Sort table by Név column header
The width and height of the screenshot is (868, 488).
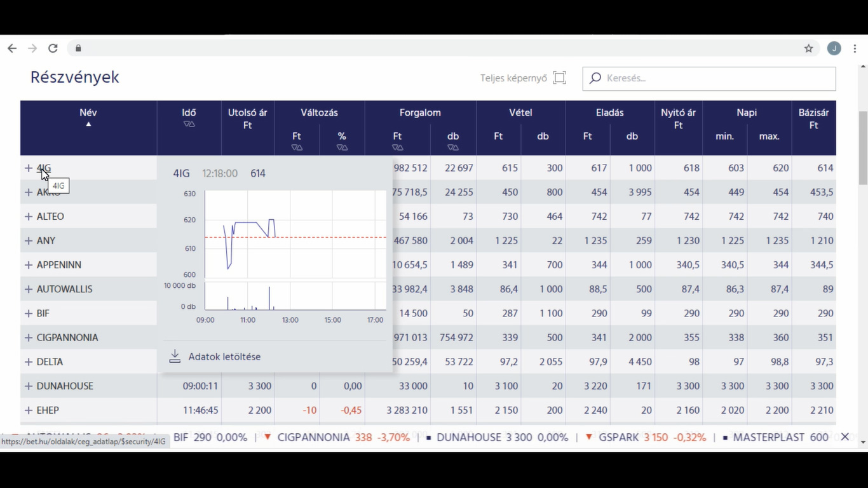click(x=88, y=113)
